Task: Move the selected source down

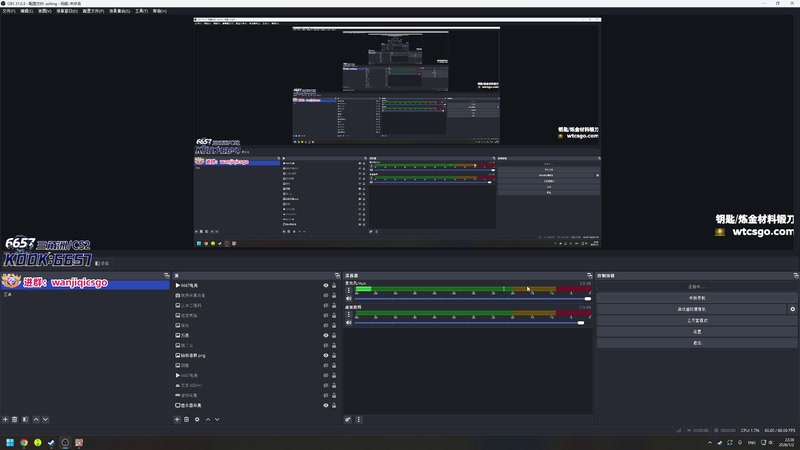Action: coord(217,419)
